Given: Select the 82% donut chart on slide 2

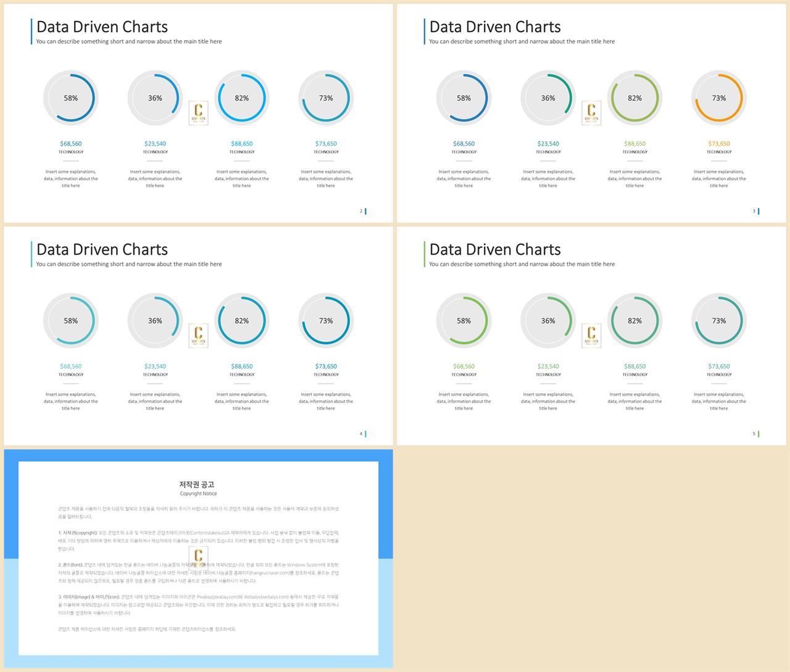Looking at the screenshot, I should click(x=242, y=98).
